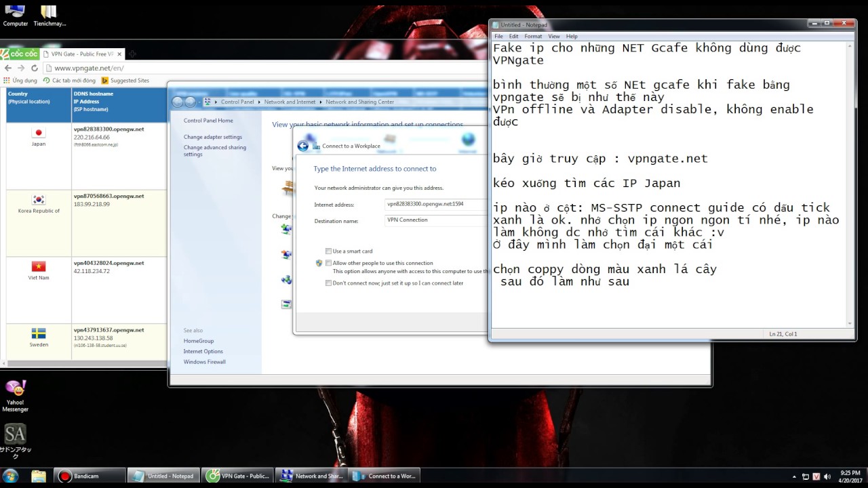Enable Allow other people to use this connection
Viewport: 868px width, 488px height.
(x=329, y=263)
